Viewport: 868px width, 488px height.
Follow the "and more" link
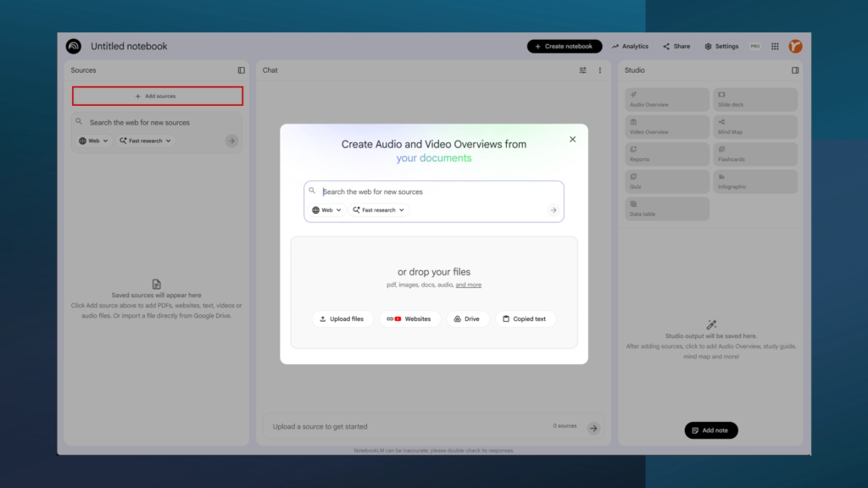pos(468,285)
